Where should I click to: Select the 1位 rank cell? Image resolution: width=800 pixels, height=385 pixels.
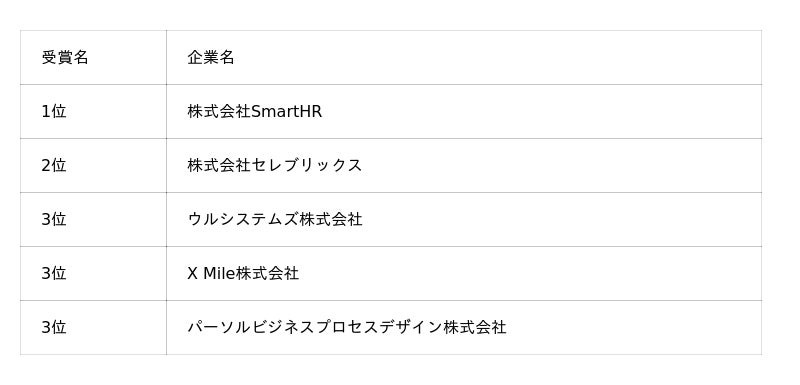(x=93, y=112)
